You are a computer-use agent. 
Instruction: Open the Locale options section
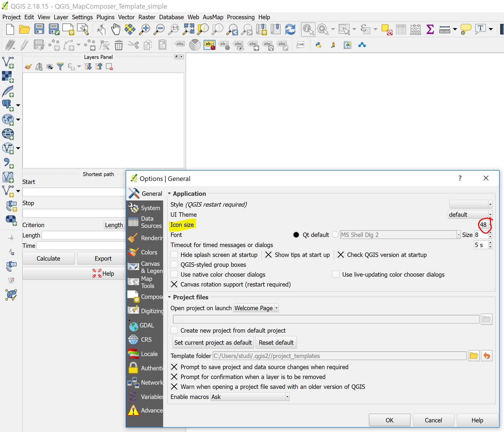145,354
